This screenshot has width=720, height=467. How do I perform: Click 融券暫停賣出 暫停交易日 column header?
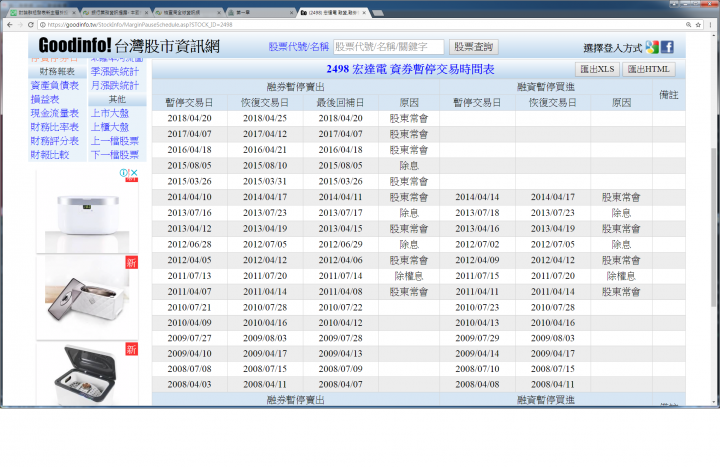click(189, 103)
